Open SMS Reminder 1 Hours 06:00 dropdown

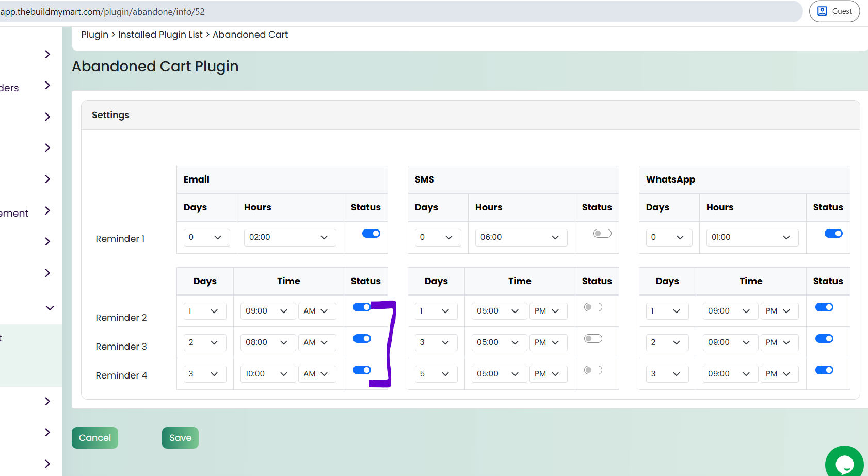pyautogui.click(x=521, y=237)
